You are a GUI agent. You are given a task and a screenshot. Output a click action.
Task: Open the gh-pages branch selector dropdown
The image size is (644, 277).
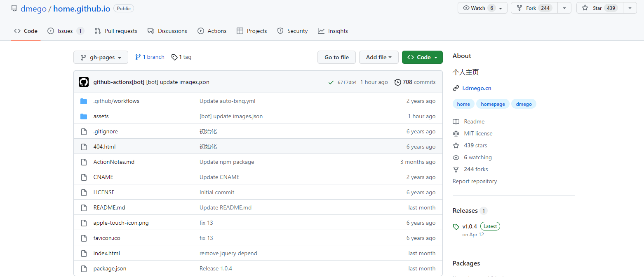pos(101,57)
